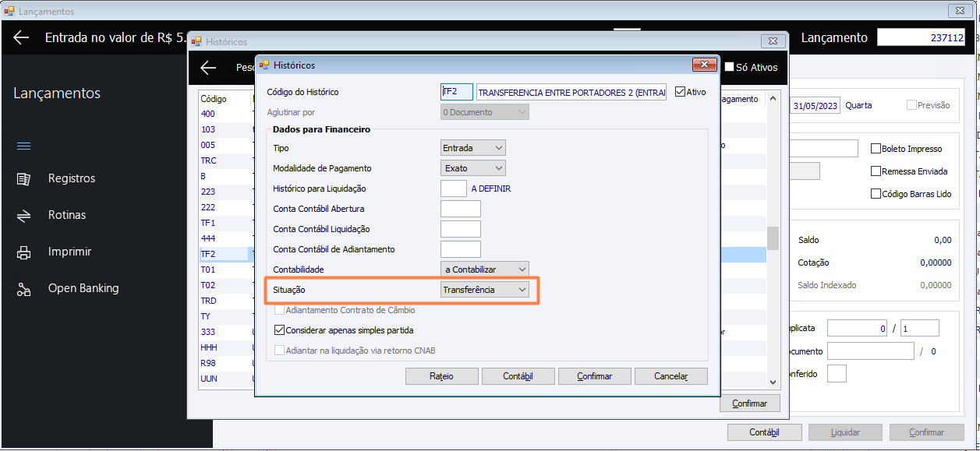Click the Conta Contábil Liquidação field

pyautogui.click(x=461, y=229)
